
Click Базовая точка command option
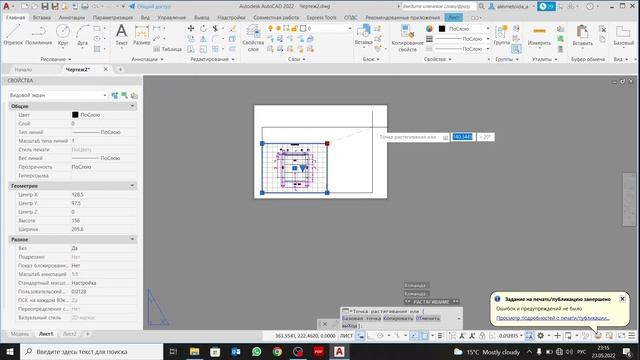[x=361, y=318]
